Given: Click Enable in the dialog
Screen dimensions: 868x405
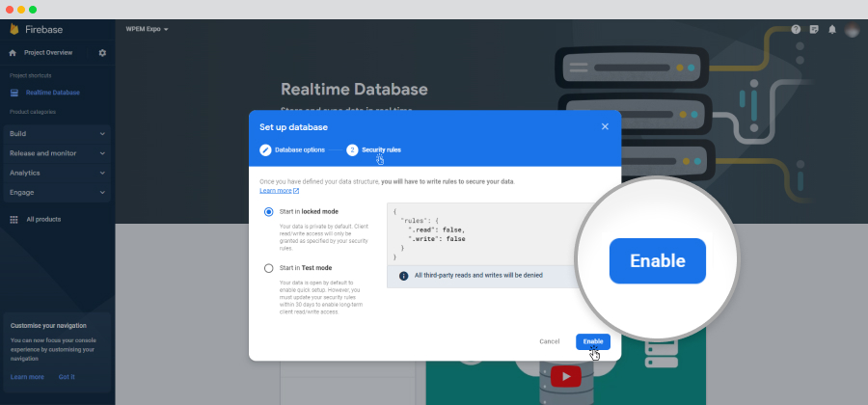Looking at the screenshot, I should pyautogui.click(x=593, y=342).
